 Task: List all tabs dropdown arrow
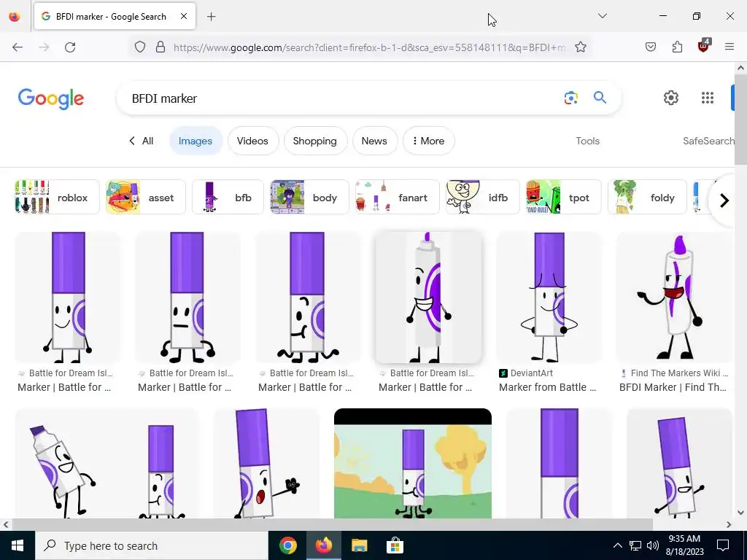pos(603,16)
